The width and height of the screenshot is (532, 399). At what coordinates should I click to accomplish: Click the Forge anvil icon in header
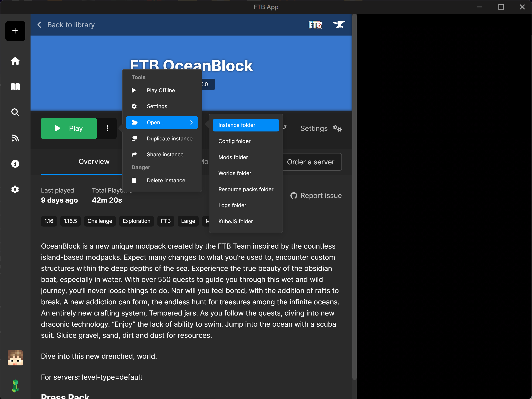(339, 25)
